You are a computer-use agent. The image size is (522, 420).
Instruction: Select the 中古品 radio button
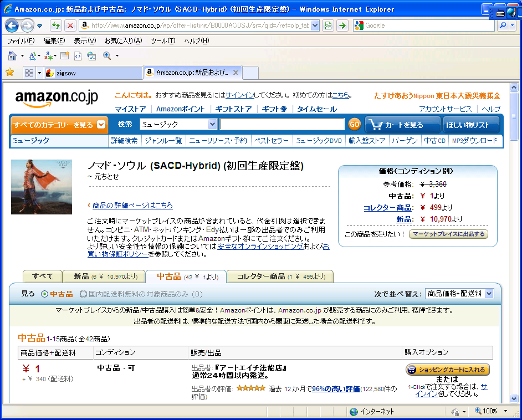tap(45, 294)
